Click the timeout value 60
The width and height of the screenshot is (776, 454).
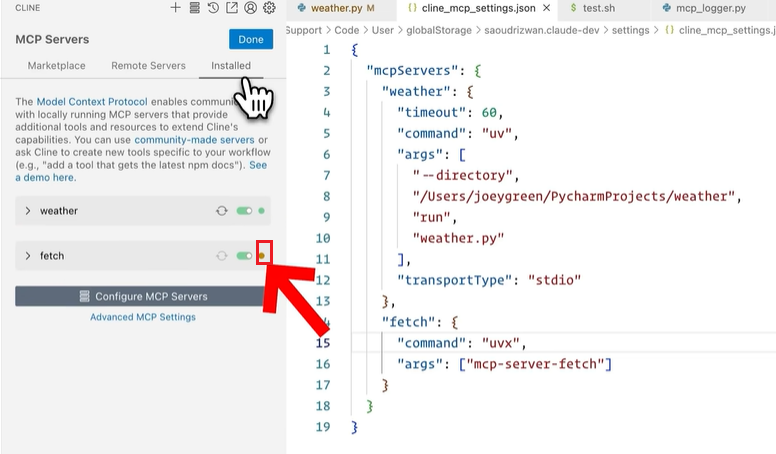(489, 113)
